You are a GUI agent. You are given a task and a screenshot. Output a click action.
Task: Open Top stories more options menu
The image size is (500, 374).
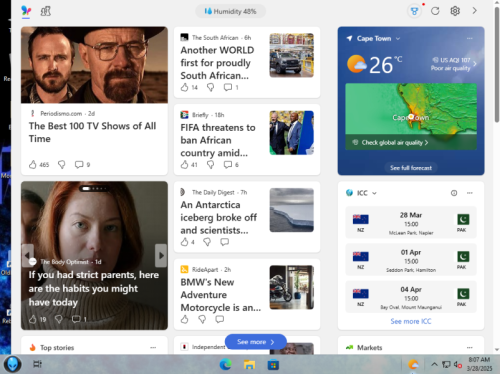coord(153,348)
